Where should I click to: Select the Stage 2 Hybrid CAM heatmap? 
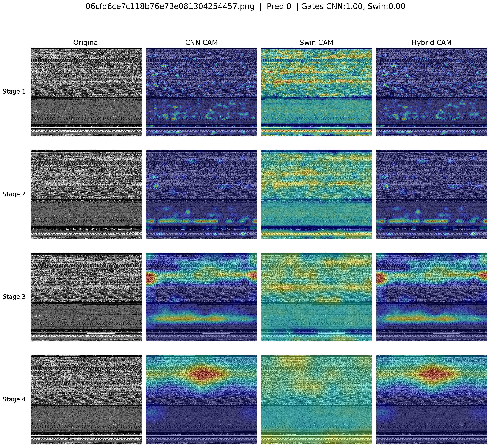(x=432, y=194)
